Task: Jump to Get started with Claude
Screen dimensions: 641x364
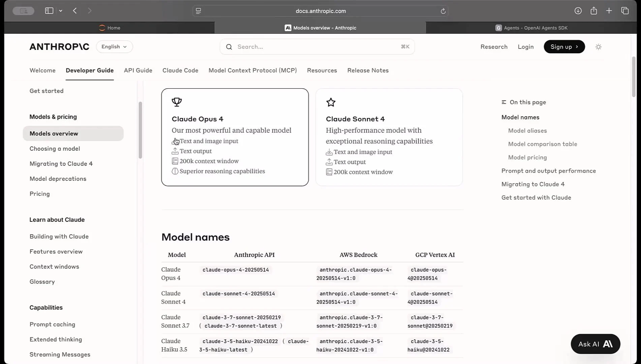Action: [x=536, y=198]
